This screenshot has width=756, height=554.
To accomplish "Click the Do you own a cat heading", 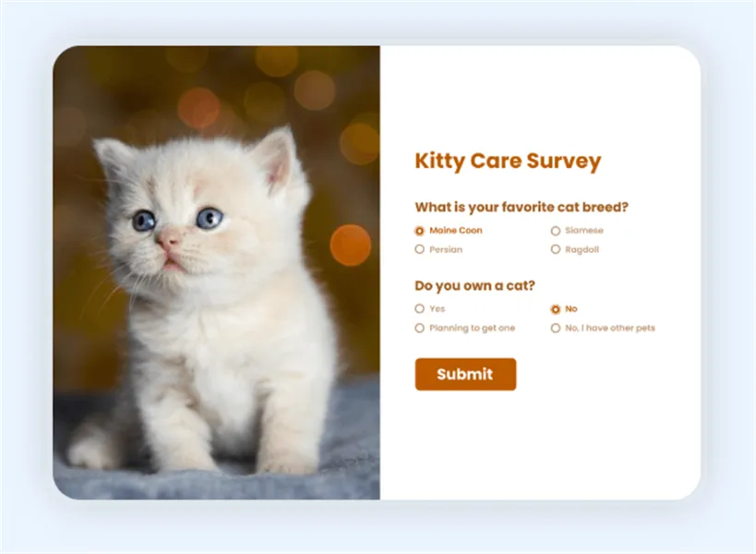I will click(474, 285).
